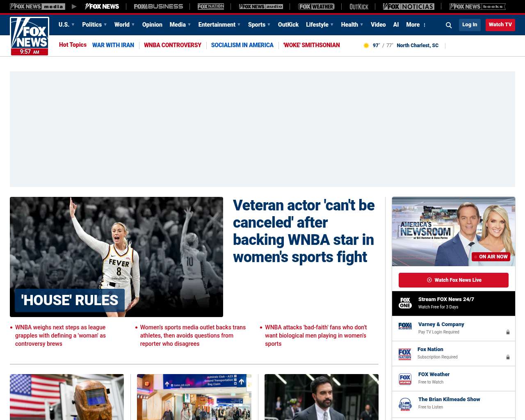Click Watch Fox News Live button

[x=454, y=280]
